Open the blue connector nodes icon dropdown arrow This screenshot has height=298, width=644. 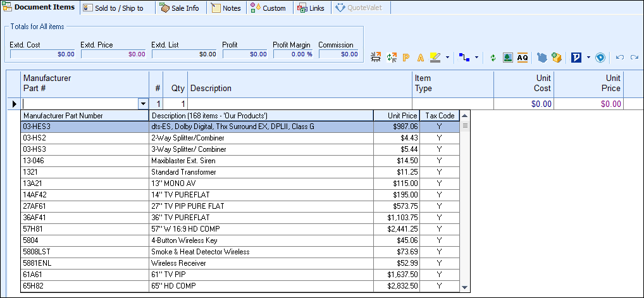pos(476,58)
